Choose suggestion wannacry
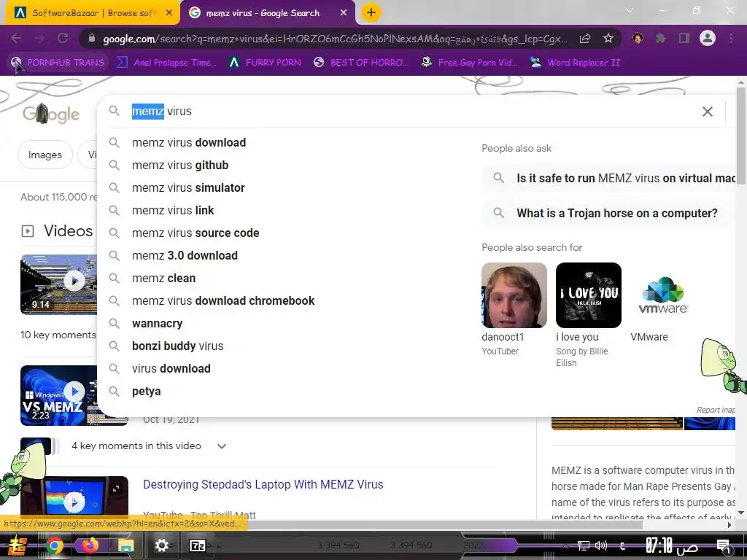This screenshot has width=747, height=560. tap(158, 323)
